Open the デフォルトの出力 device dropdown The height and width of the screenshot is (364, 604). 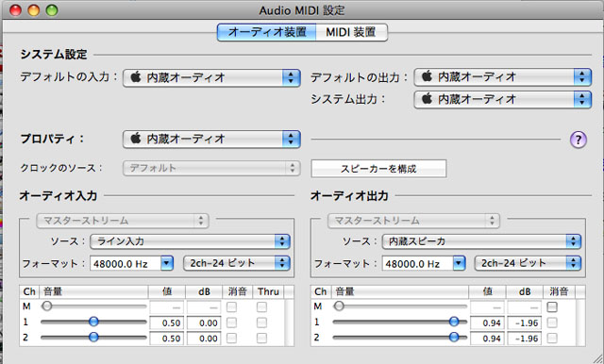(503, 77)
